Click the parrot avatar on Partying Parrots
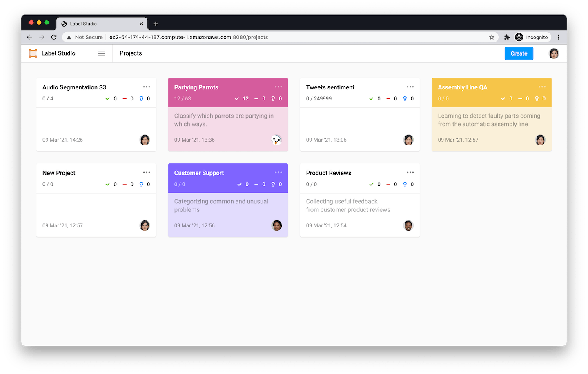588x374 pixels. [276, 140]
